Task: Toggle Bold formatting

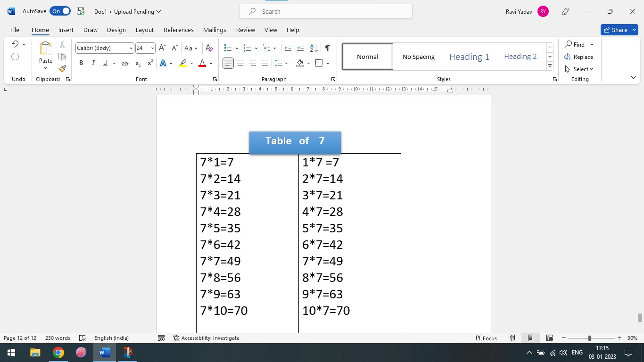Action: click(x=81, y=63)
